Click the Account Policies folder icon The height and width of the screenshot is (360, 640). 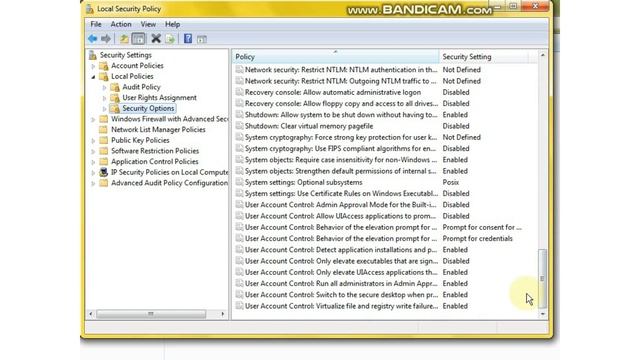(x=104, y=66)
